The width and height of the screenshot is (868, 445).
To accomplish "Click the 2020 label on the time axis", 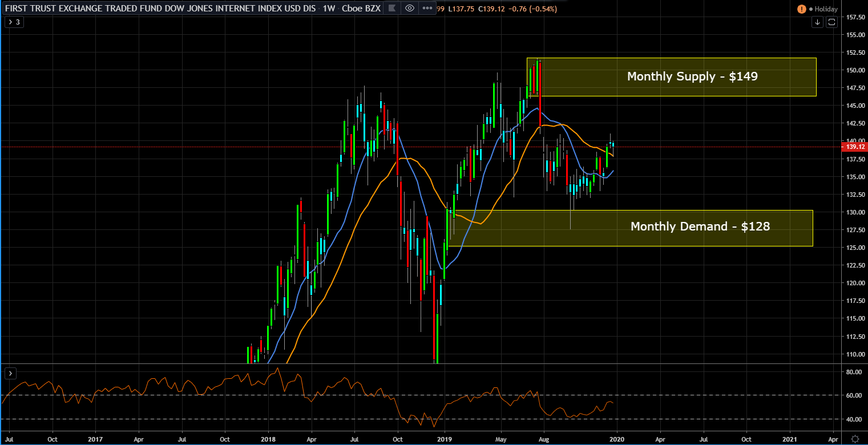I will click(616, 440).
